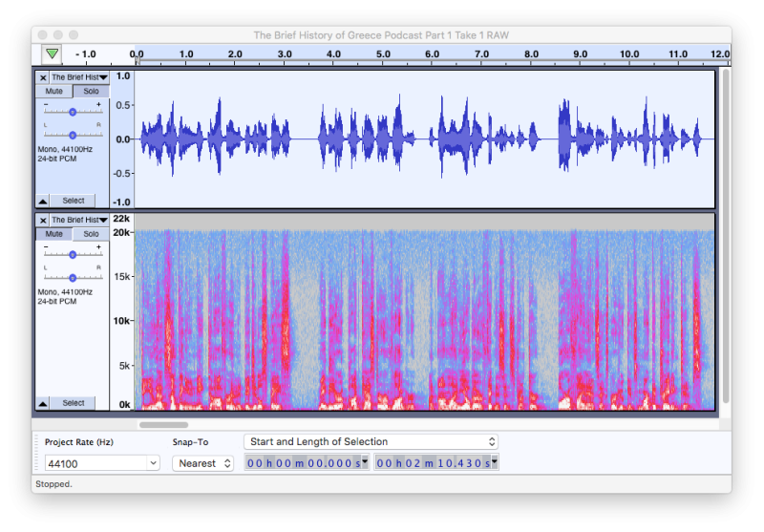Expand Start and Length of Selection dropdown
The height and width of the screenshot is (532, 764).
(371, 441)
